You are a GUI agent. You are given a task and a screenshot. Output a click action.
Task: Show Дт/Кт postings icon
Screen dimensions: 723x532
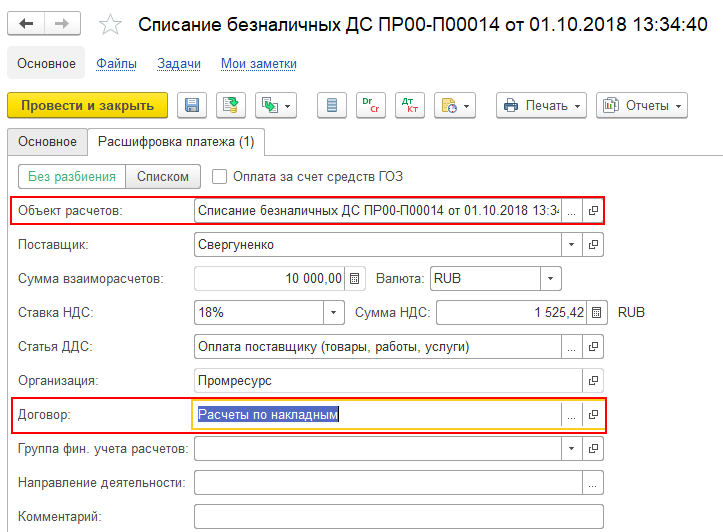click(409, 106)
